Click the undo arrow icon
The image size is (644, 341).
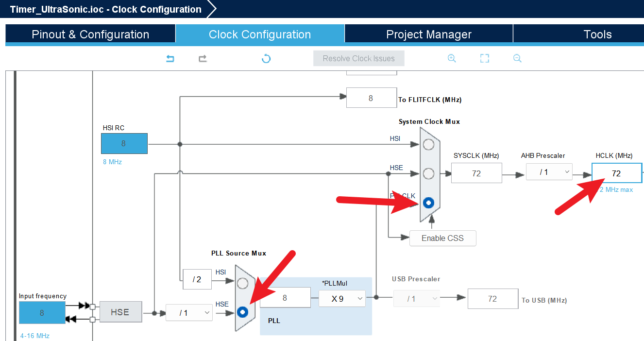click(170, 59)
